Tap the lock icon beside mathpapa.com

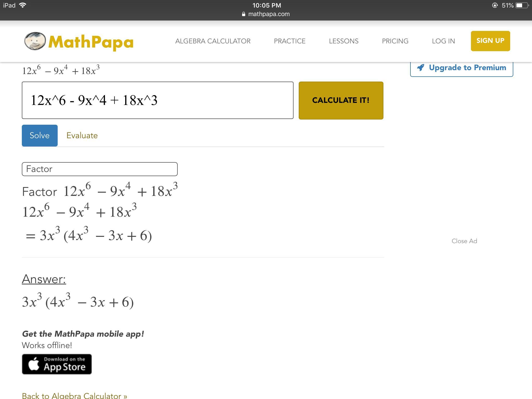[x=243, y=14]
